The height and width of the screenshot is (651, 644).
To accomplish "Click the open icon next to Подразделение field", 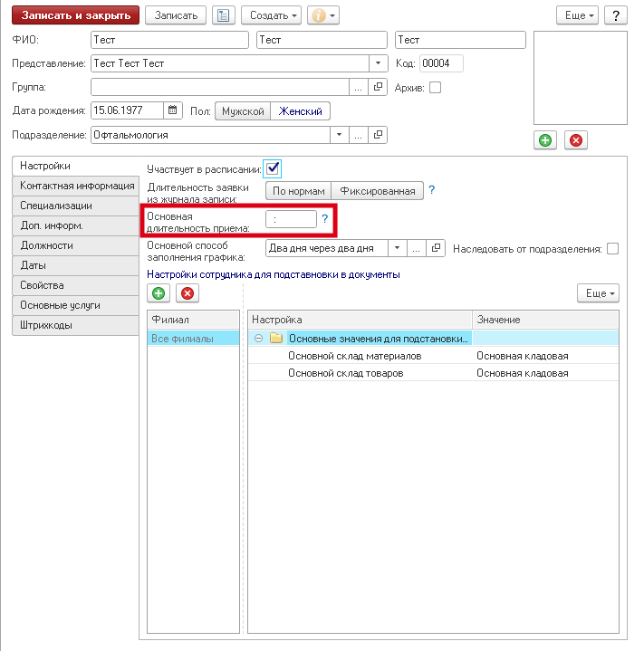I will [x=379, y=135].
